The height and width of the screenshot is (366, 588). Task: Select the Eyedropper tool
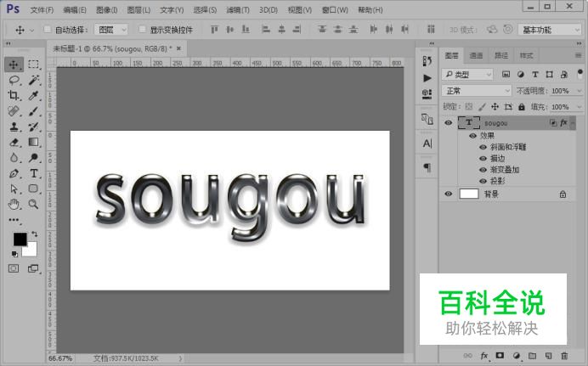click(33, 95)
